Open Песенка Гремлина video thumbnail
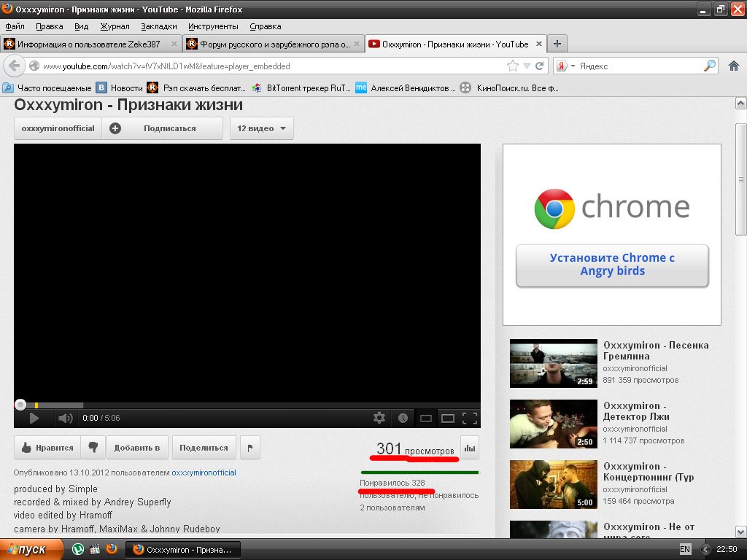This screenshot has height=560, width=747. 554,363
